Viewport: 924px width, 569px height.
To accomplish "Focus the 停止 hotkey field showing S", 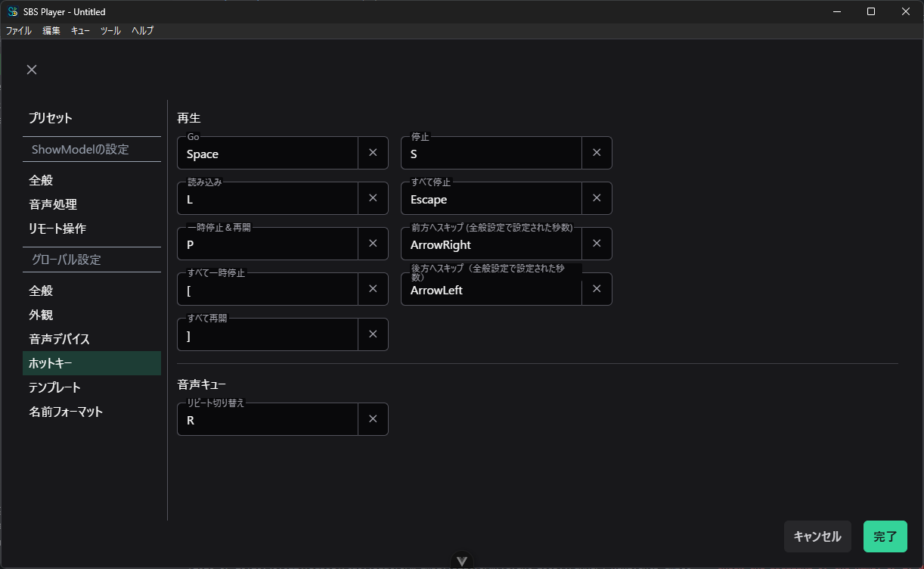I will pos(491,153).
